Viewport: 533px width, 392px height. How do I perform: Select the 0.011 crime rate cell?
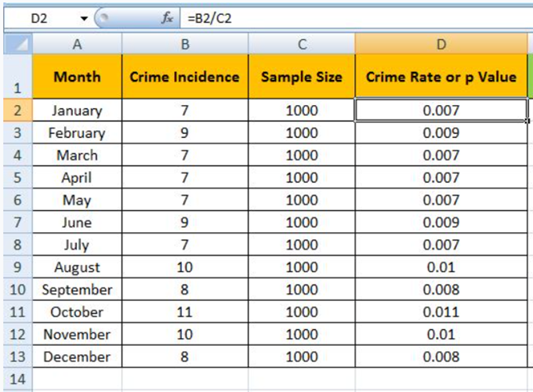(x=441, y=313)
